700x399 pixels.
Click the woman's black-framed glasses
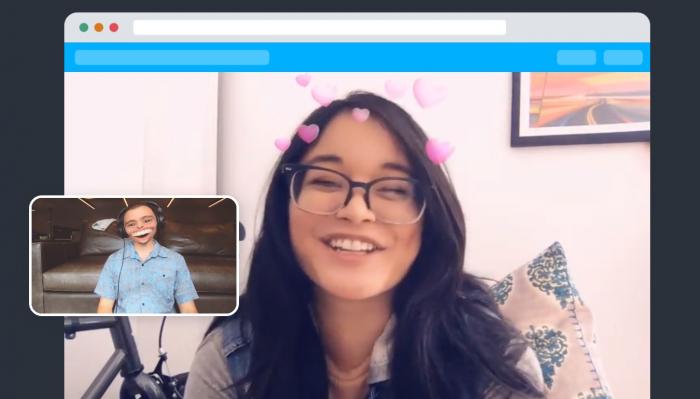355,193
